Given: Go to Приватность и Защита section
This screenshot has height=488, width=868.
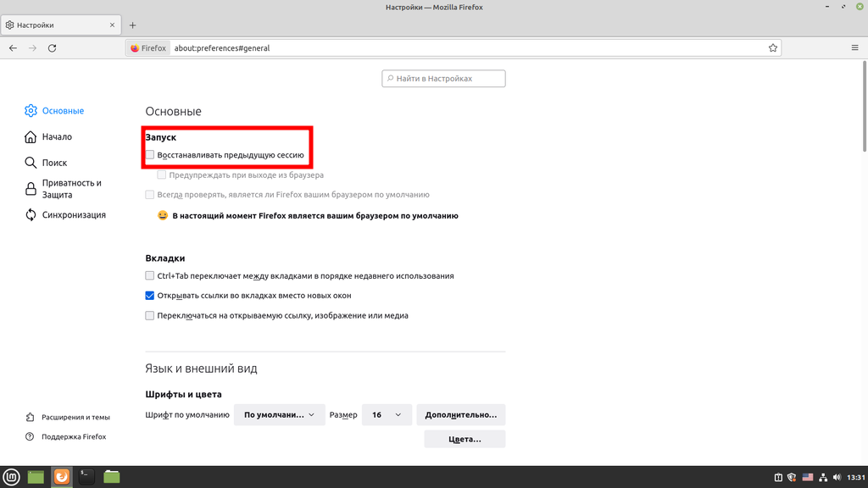Looking at the screenshot, I should (x=71, y=189).
